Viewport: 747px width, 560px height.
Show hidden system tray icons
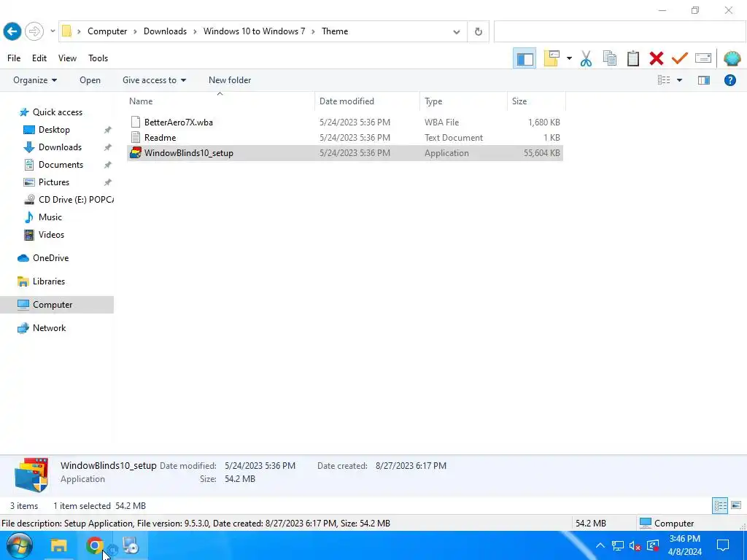point(600,545)
